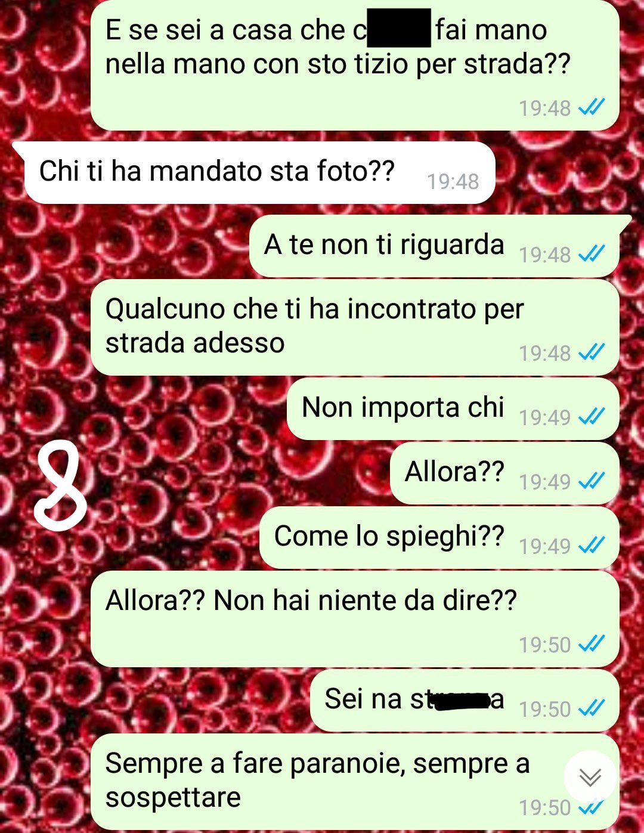
Task: Click blue ticks beside 'Come lo spieghi??'
Action: click(x=592, y=545)
